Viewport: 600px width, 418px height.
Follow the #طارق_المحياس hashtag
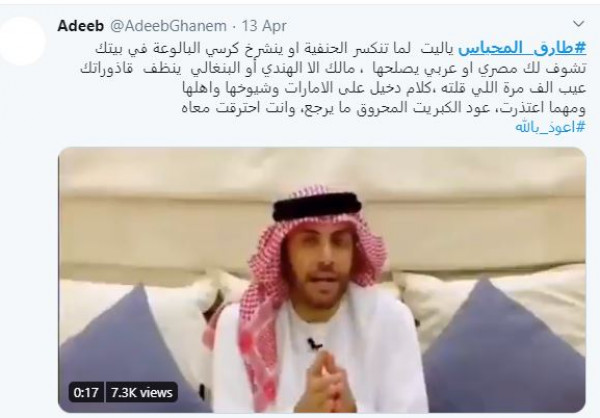pos(522,48)
